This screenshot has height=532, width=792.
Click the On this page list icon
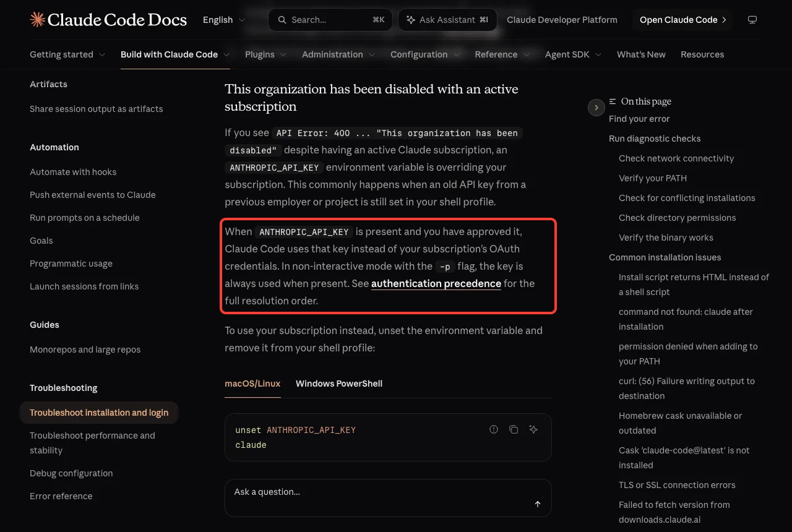(x=613, y=101)
